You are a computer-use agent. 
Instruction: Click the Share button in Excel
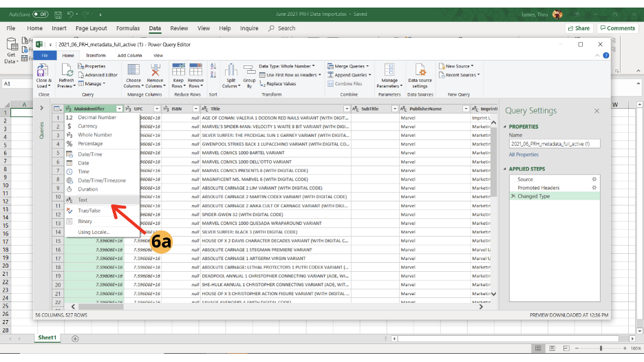[x=579, y=28]
